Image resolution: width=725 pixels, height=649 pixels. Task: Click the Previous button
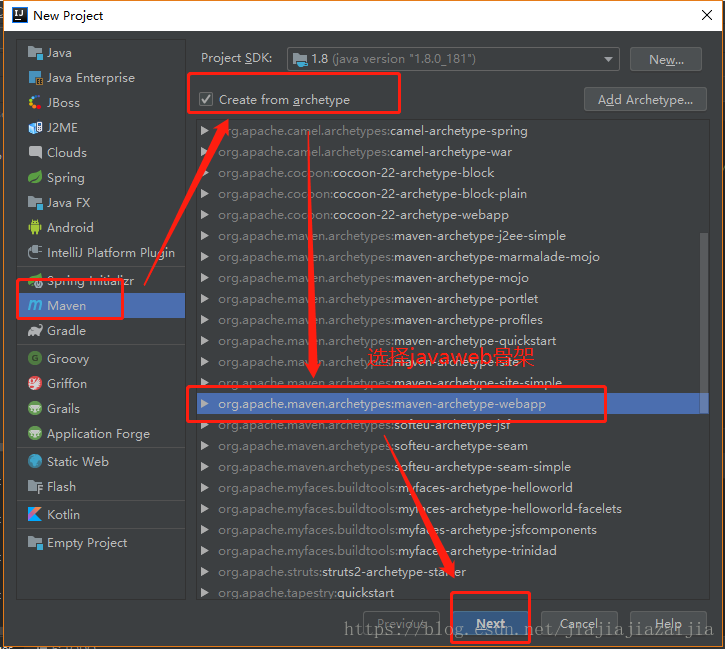point(401,624)
